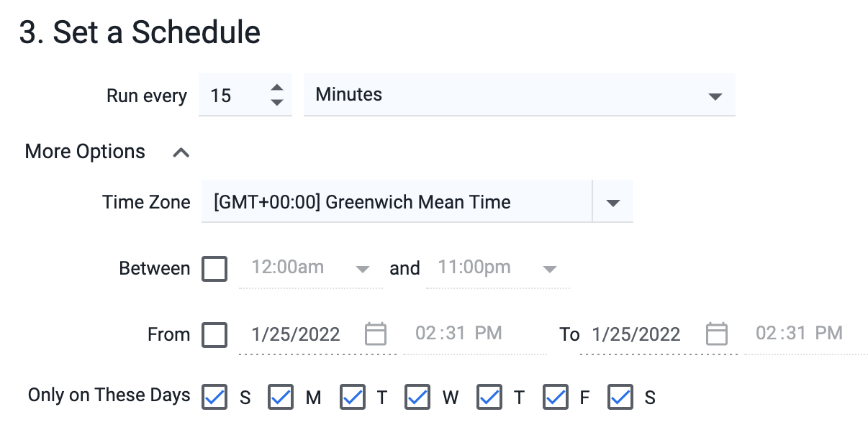Click the To time 02:31 PM field
Viewport: 868px width, 440px height.
point(799,333)
